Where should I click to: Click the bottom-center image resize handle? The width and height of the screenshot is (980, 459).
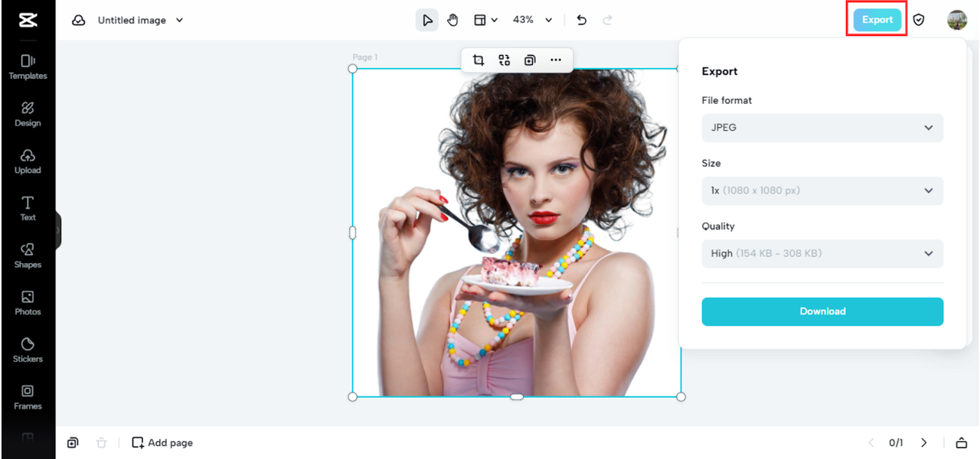pyautogui.click(x=517, y=396)
